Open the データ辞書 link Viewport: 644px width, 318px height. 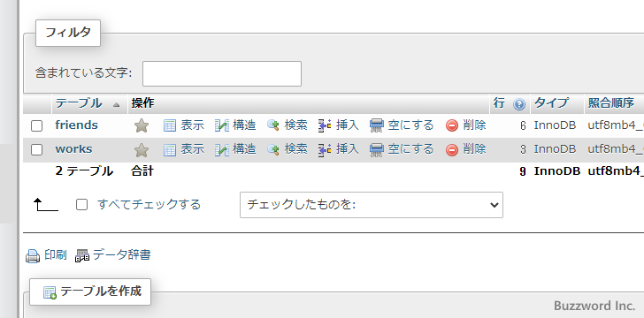[121, 255]
